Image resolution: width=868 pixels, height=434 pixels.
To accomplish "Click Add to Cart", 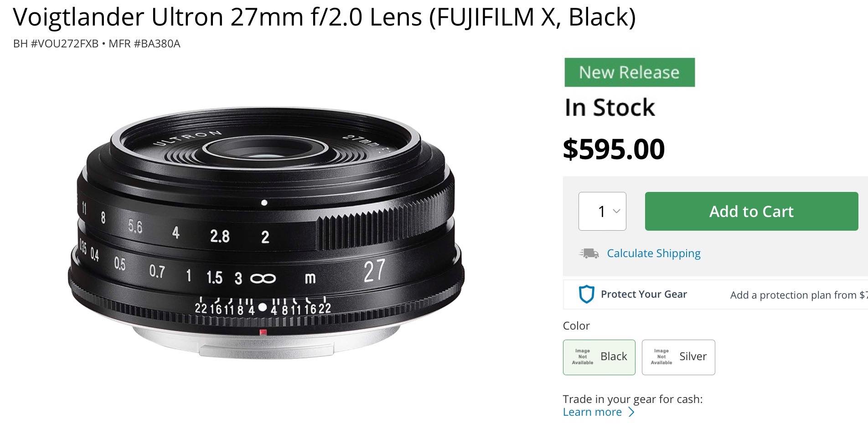I will (x=751, y=211).
